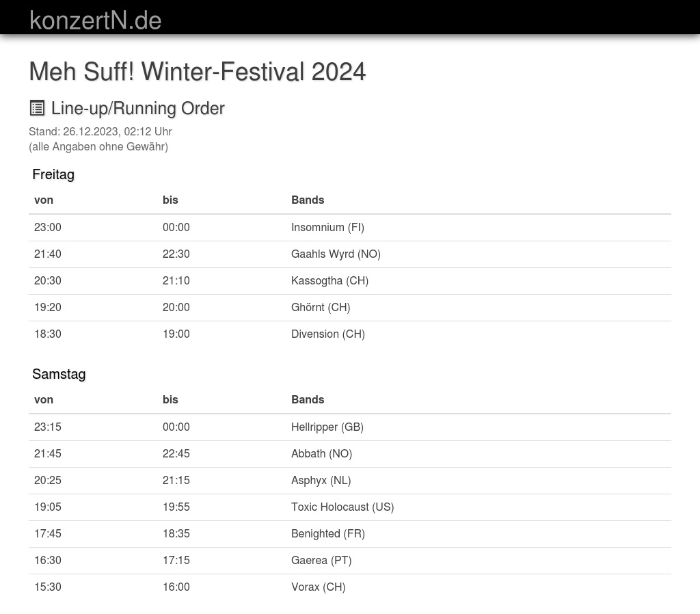This screenshot has height=614, width=700.
Task: Click the von column header under Samstag
Action: click(44, 399)
